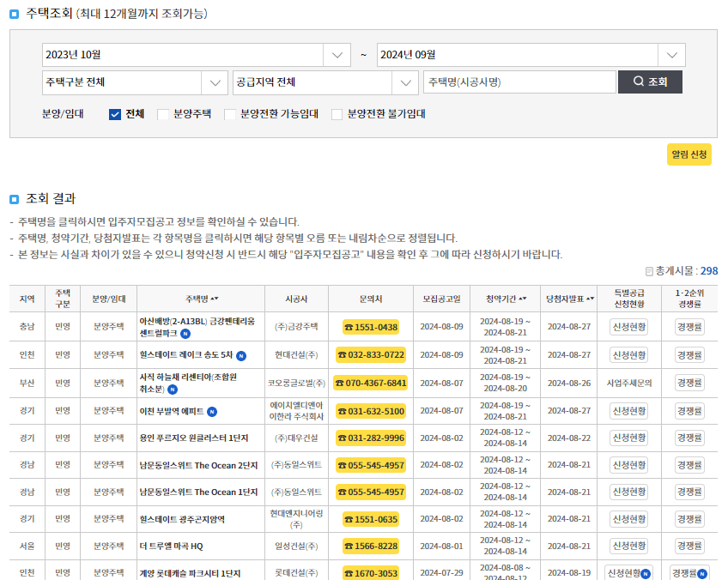The height and width of the screenshot is (580, 728).
Task: Open the 2023년 10월 start date dropdown
Action: coord(337,54)
